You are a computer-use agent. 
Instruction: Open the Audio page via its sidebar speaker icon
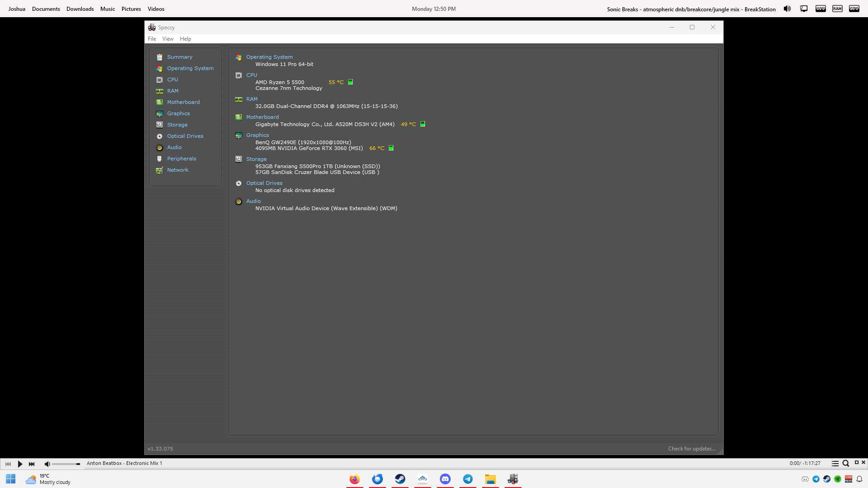[160, 147]
